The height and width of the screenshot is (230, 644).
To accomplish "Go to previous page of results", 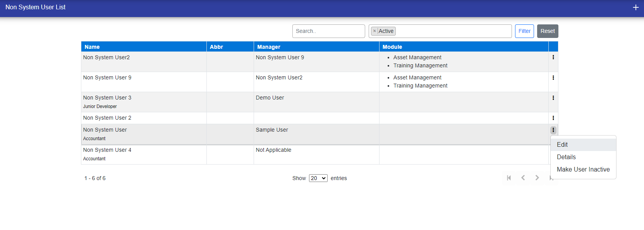I will click(x=523, y=178).
